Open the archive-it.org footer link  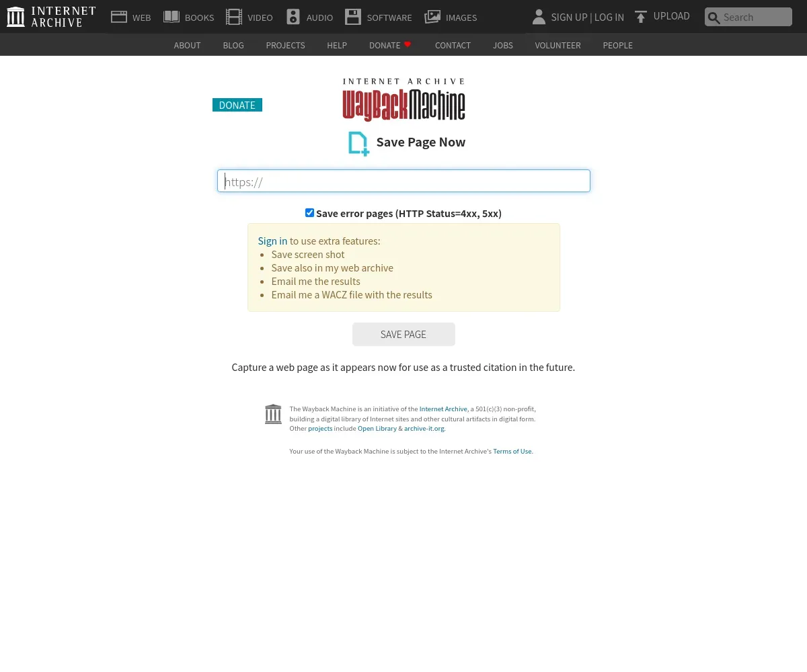click(424, 428)
